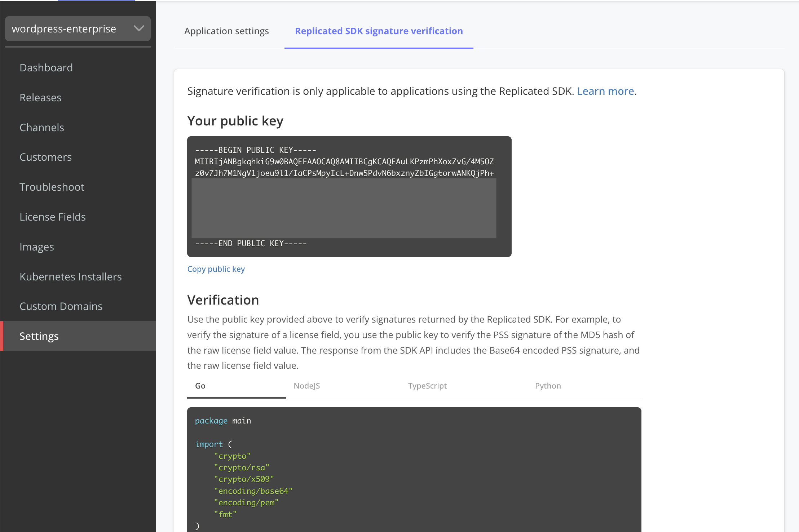This screenshot has width=799, height=532.
Task: Select the Go language tab
Action: coord(200,385)
